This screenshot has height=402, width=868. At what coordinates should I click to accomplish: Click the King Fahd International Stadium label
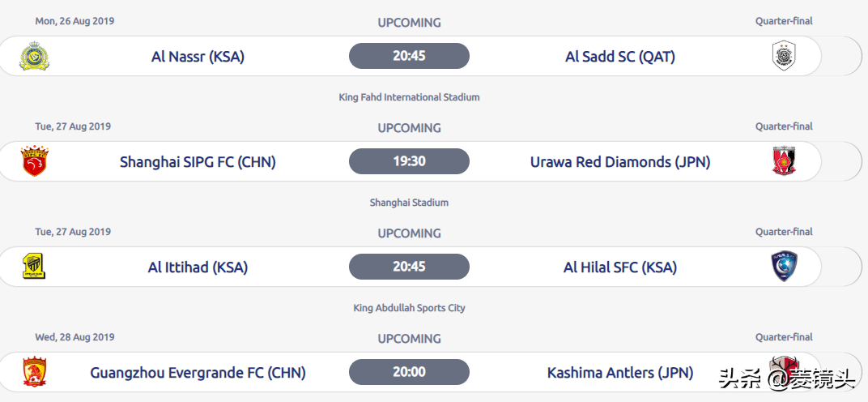pyautogui.click(x=409, y=97)
